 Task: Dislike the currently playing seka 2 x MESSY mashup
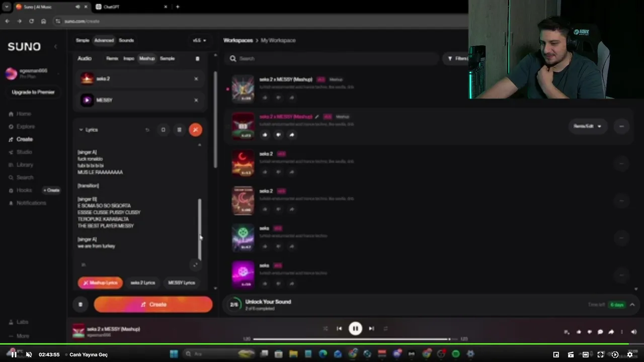click(x=278, y=135)
